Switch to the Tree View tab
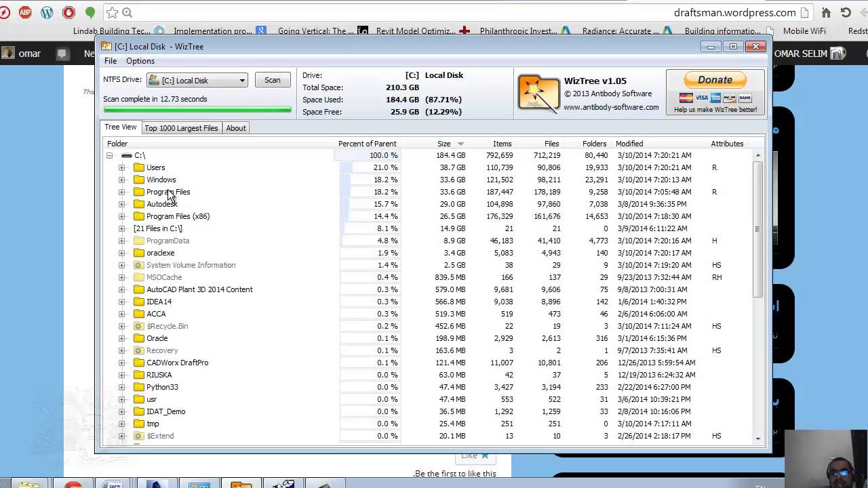 point(120,127)
